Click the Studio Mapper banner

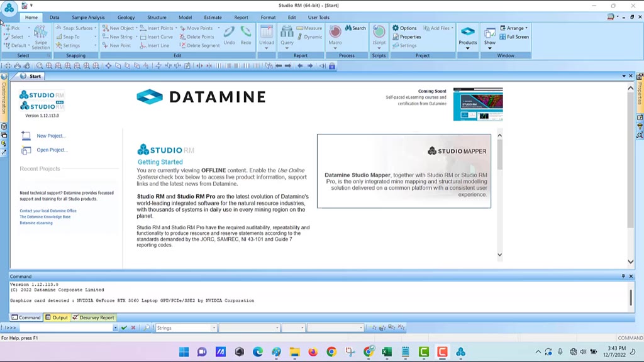coord(404,171)
